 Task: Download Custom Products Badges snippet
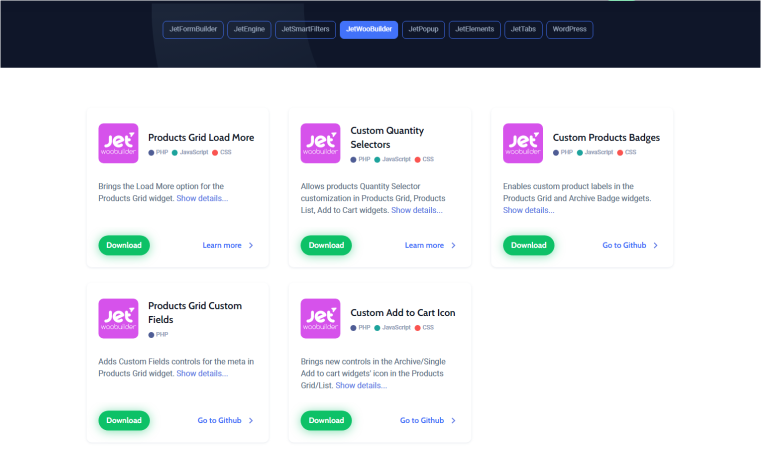pos(529,245)
